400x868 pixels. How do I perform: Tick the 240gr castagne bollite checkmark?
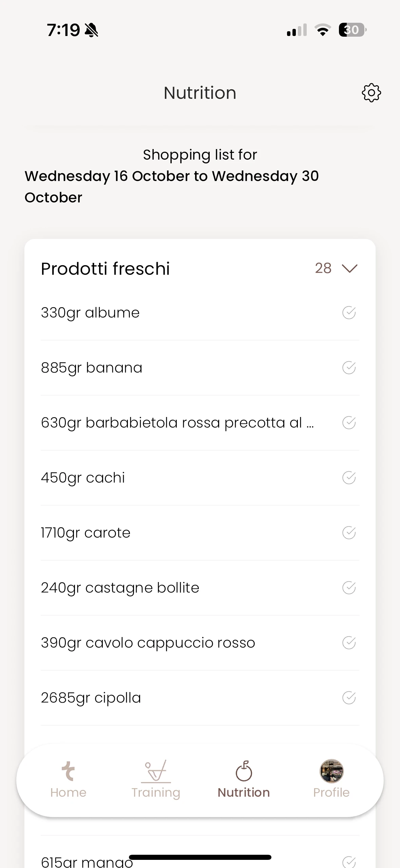(x=349, y=588)
